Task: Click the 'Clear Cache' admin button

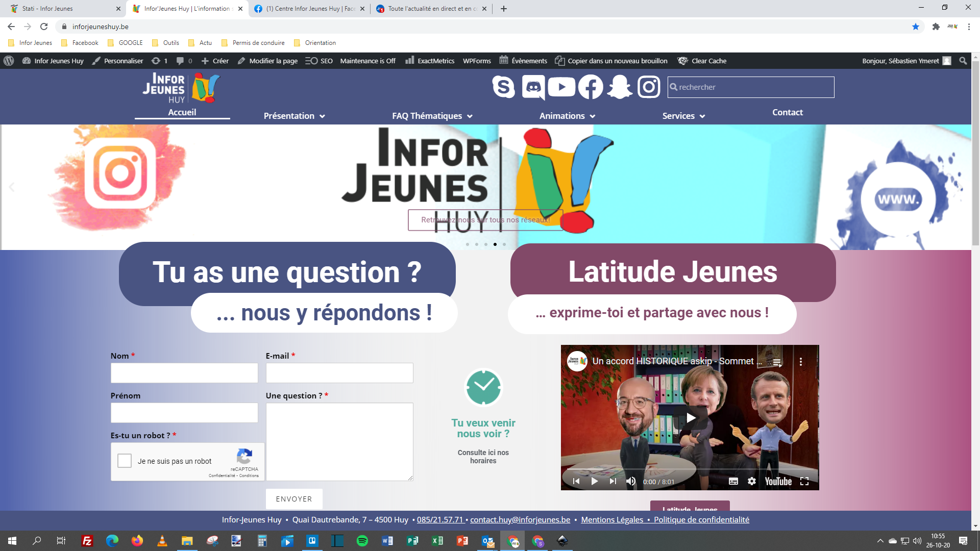Action: (x=702, y=61)
